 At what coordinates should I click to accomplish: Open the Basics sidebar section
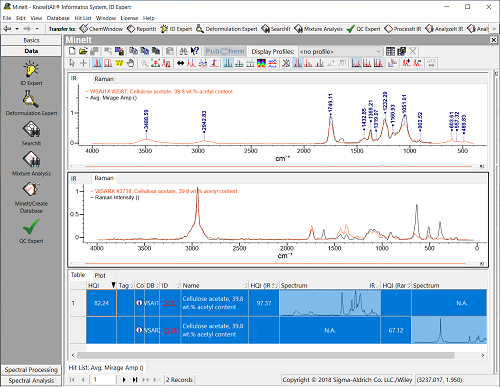click(x=31, y=40)
